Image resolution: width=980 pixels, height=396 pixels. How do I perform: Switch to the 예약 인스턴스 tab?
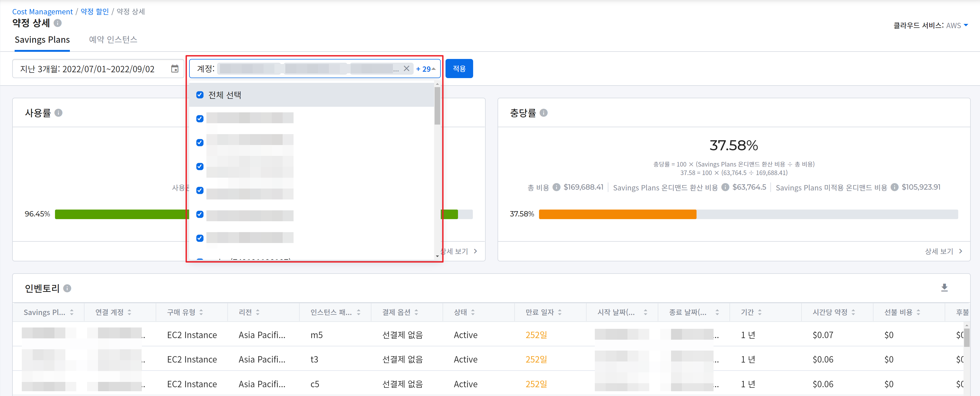(113, 40)
